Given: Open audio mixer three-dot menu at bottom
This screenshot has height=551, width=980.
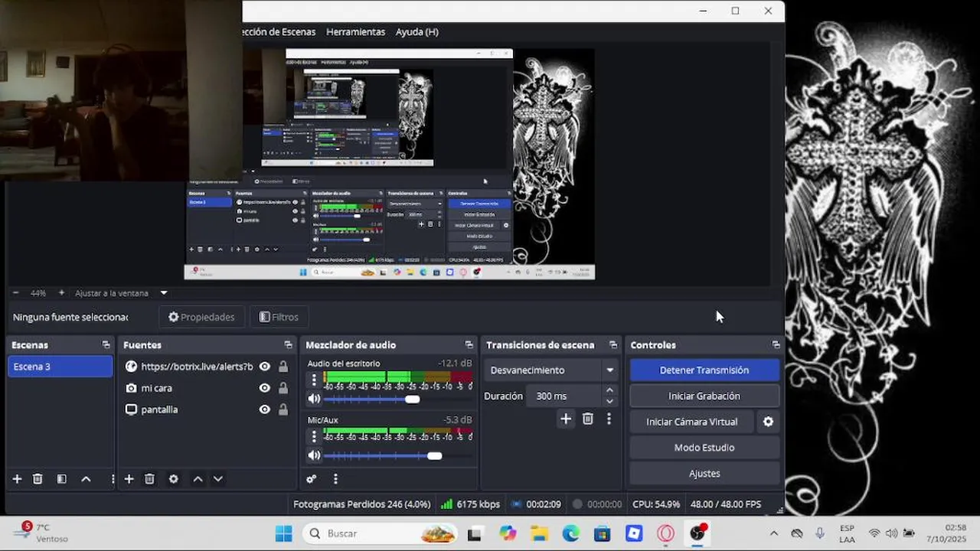Looking at the screenshot, I should pyautogui.click(x=335, y=479).
